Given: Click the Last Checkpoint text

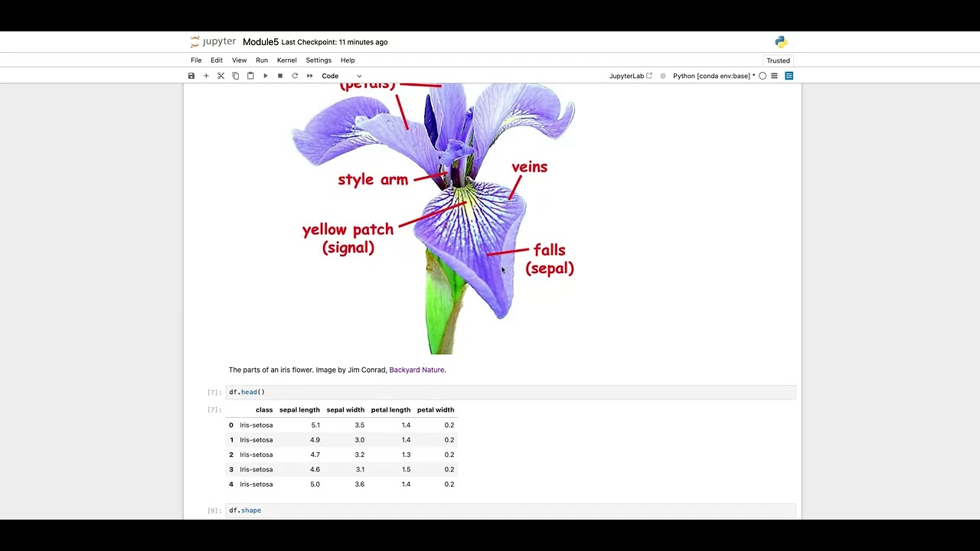Looking at the screenshot, I should [x=335, y=42].
